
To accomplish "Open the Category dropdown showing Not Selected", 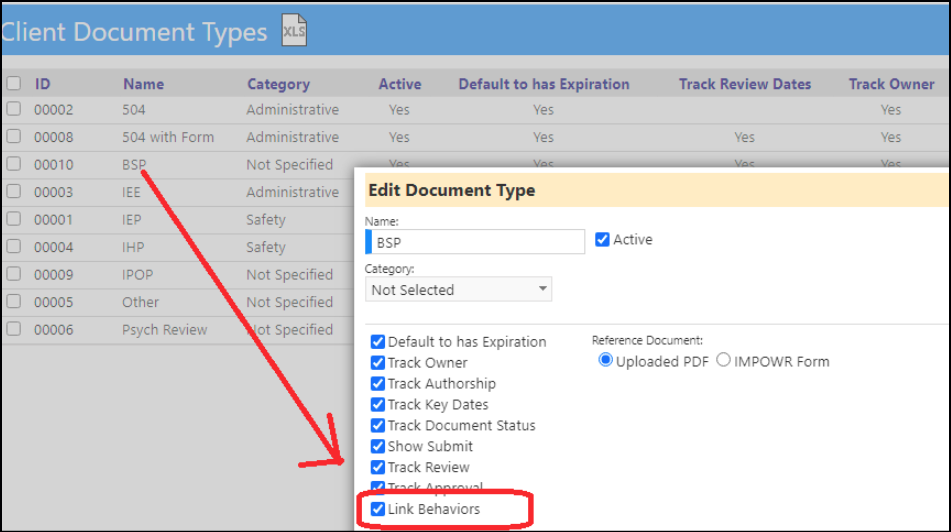I will coord(459,289).
